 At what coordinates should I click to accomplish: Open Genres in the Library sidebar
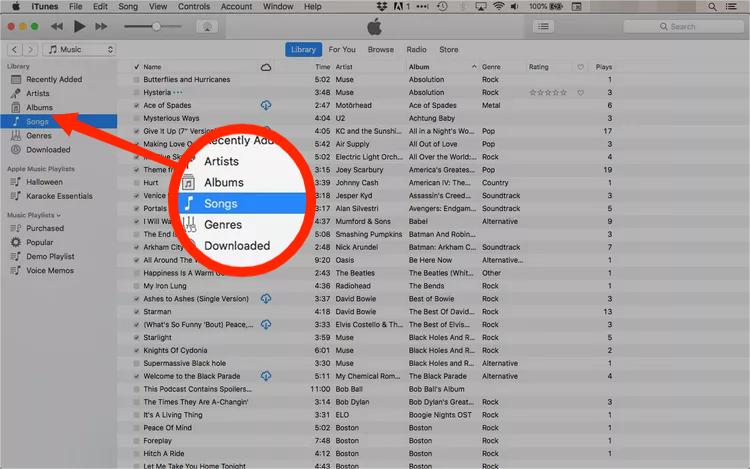click(38, 136)
